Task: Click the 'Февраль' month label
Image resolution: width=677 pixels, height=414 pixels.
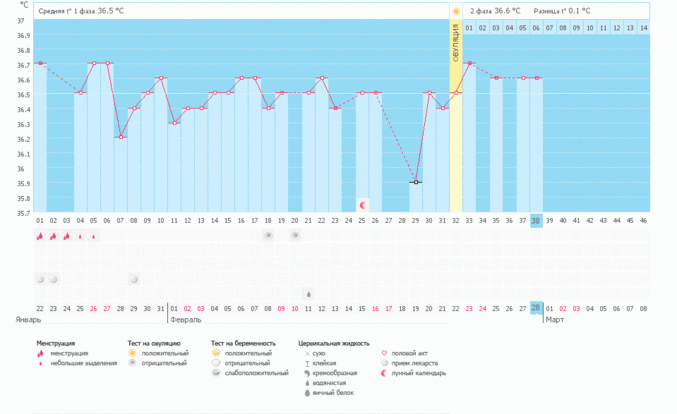Action: [x=186, y=320]
